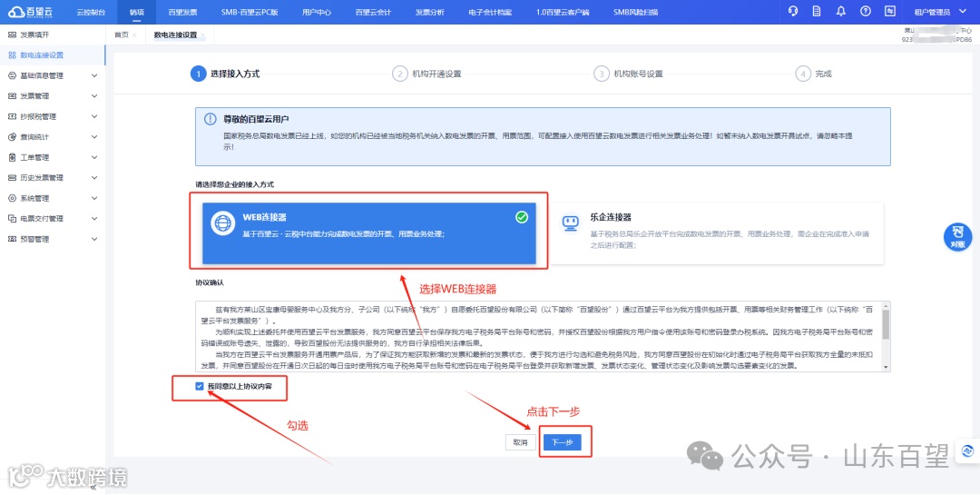Open 百望发票 top menu

pos(182,12)
